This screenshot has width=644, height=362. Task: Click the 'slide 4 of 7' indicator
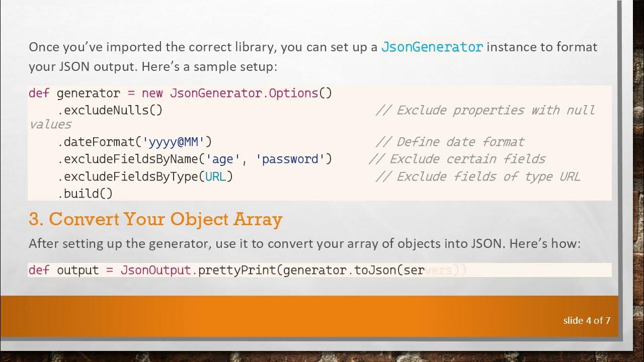(587, 320)
